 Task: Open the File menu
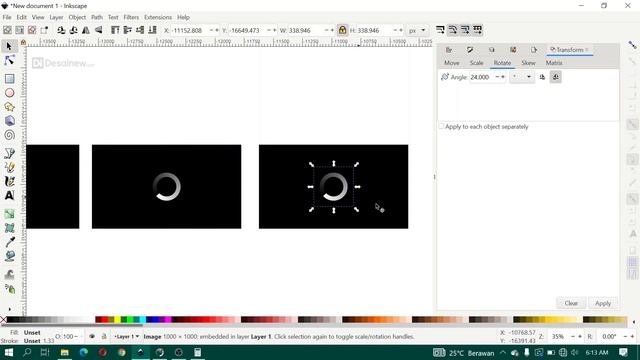pos(7,17)
